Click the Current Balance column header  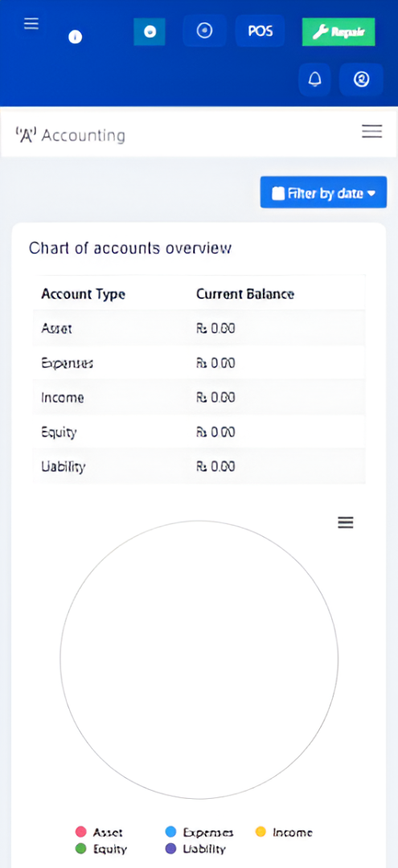(244, 293)
